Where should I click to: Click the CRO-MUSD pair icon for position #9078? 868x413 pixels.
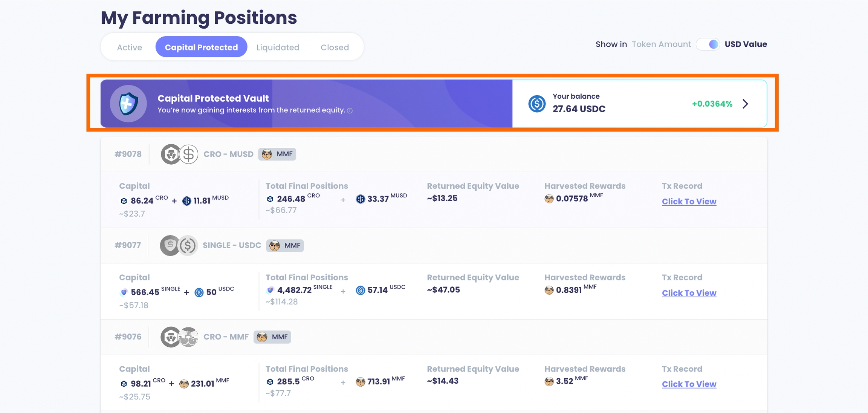(180, 154)
